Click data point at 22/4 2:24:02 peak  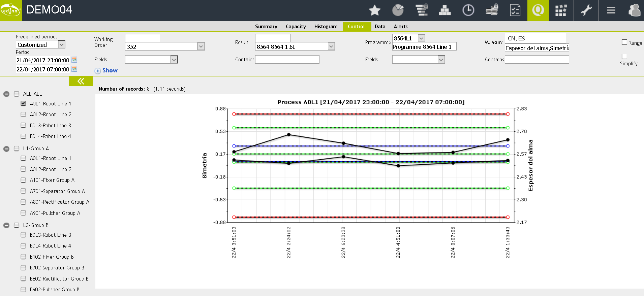click(289, 135)
